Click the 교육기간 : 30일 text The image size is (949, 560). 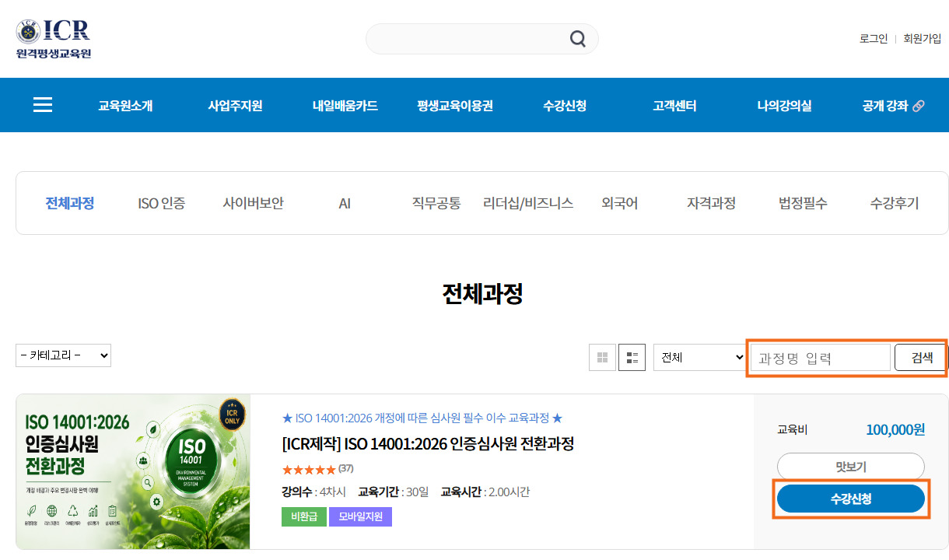click(x=393, y=492)
